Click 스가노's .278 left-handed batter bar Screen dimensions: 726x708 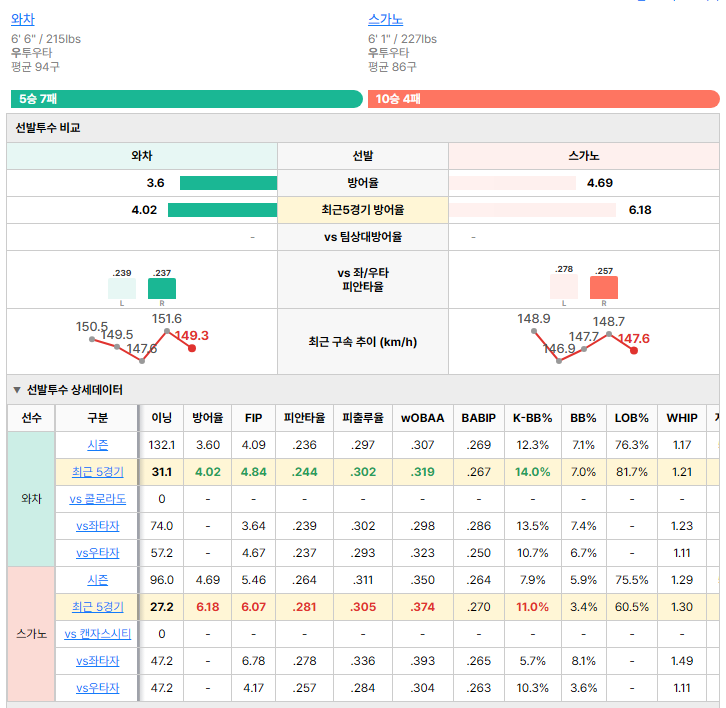pos(564,287)
